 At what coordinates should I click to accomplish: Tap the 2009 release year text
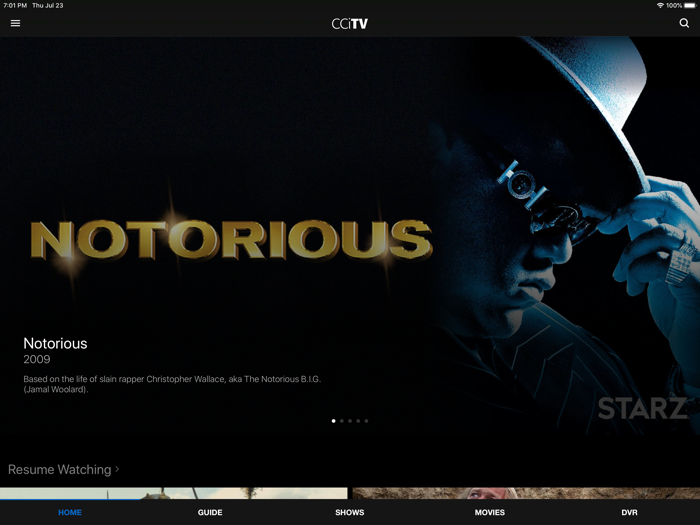tap(37, 359)
